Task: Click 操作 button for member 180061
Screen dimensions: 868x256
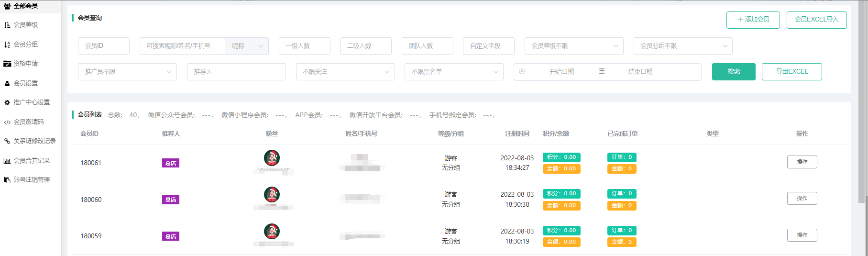Action: click(x=802, y=162)
